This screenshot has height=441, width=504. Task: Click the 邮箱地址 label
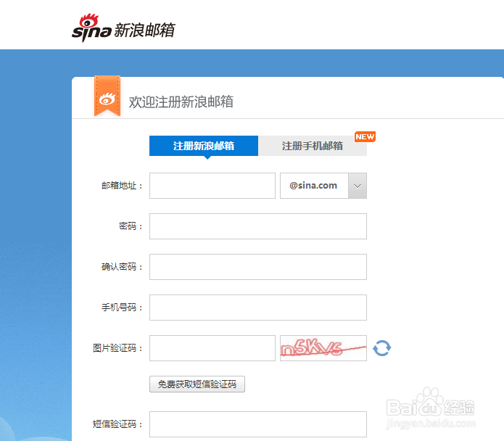click(x=122, y=186)
